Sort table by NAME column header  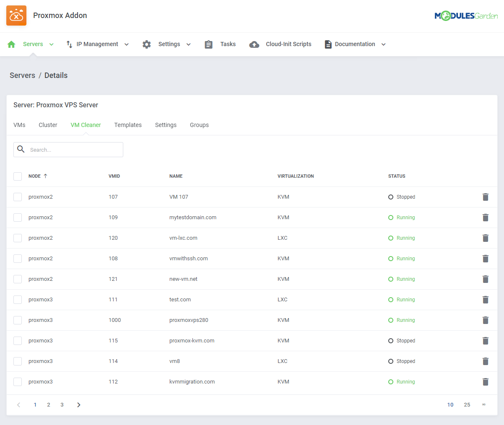click(176, 176)
